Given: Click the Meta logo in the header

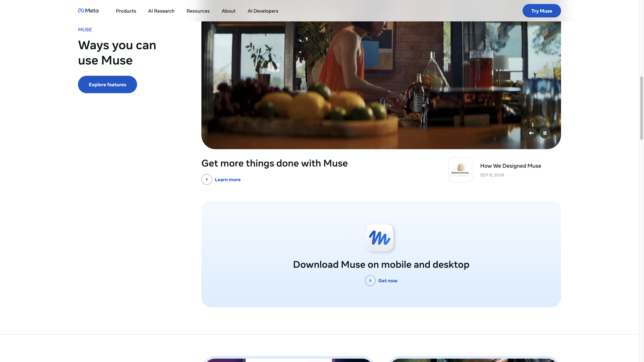Looking at the screenshot, I should (88, 11).
